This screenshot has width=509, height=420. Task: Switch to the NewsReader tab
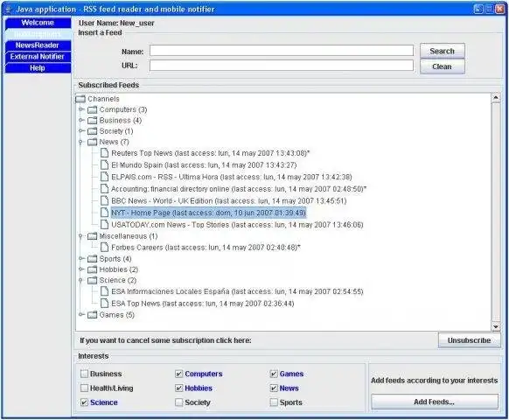38,45
